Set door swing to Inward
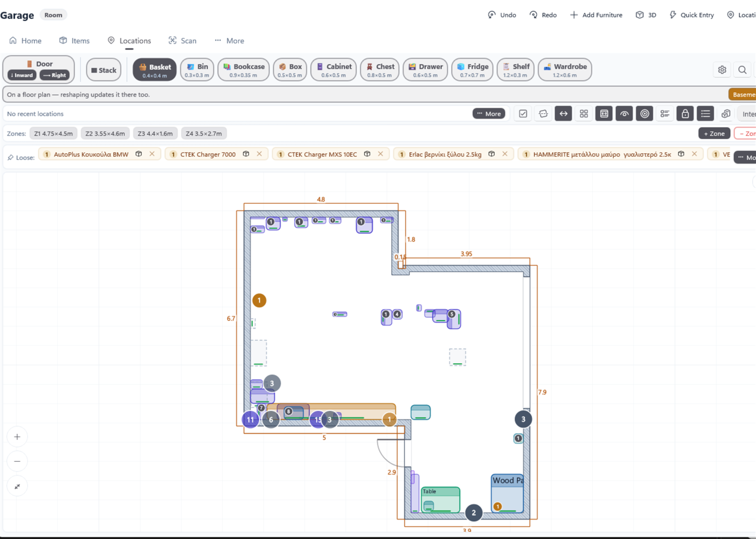The height and width of the screenshot is (539, 756). (22, 75)
